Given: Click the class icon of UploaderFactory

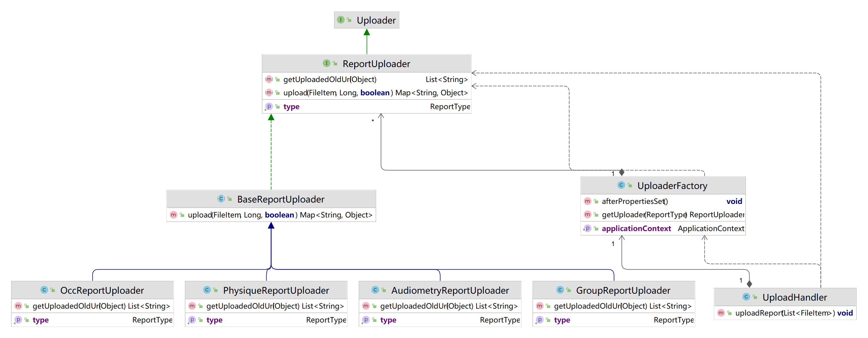Looking at the screenshot, I should coord(621,185).
